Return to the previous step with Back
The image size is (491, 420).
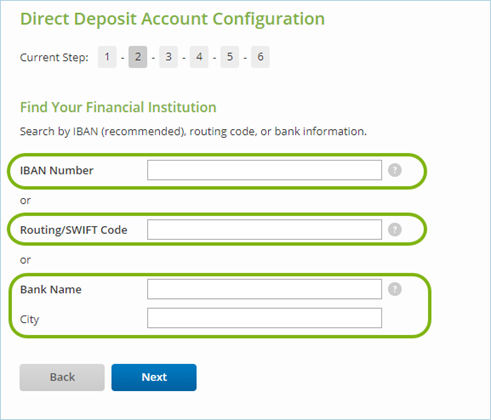click(x=62, y=377)
